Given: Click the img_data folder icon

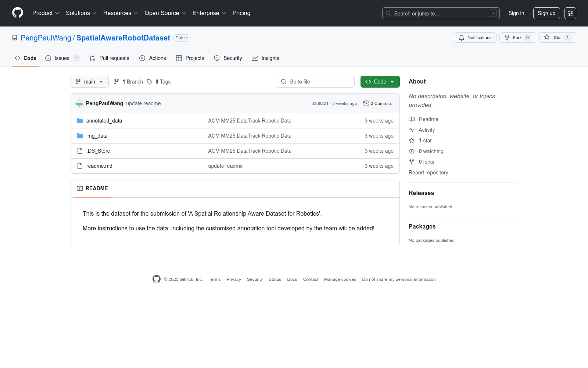Looking at the screenshot, I should point(80,136).
